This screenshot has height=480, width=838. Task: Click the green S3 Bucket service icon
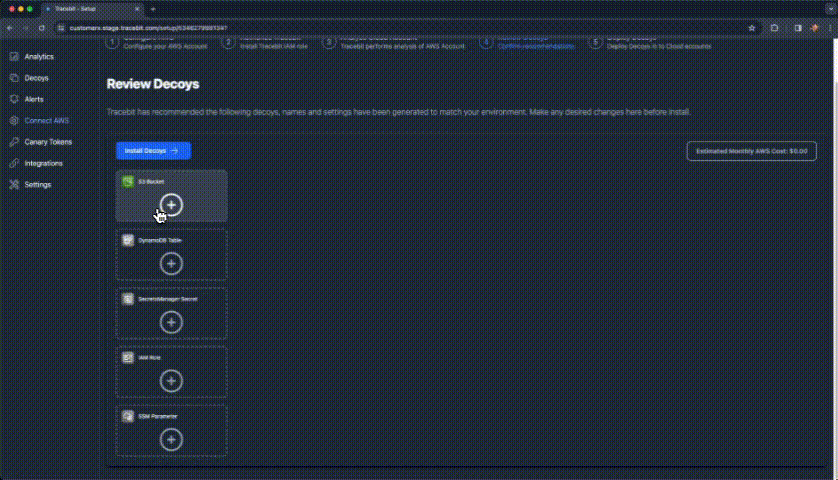click(128, 182)
